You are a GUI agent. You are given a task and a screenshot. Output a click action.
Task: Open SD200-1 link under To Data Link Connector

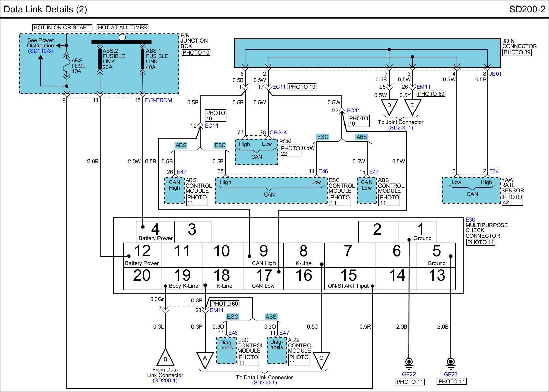[264, 383]
